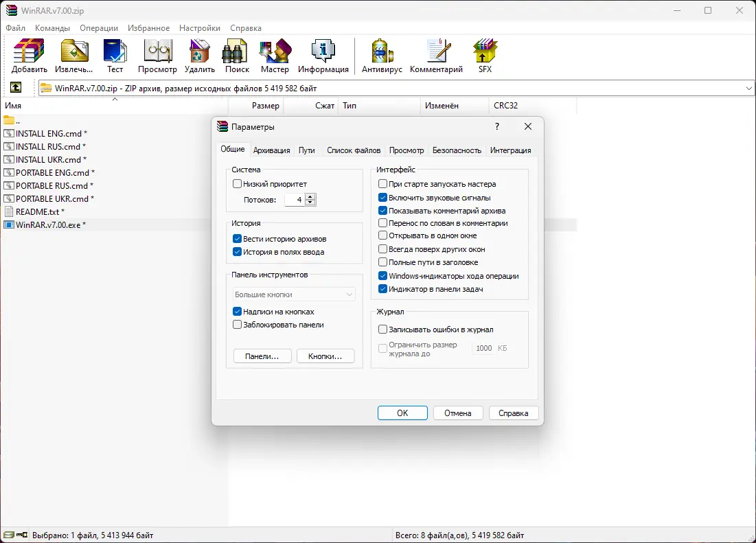Switch to the Список файлов tab
Viewport: 756px width, 543px height.
(x=354, y=150)
